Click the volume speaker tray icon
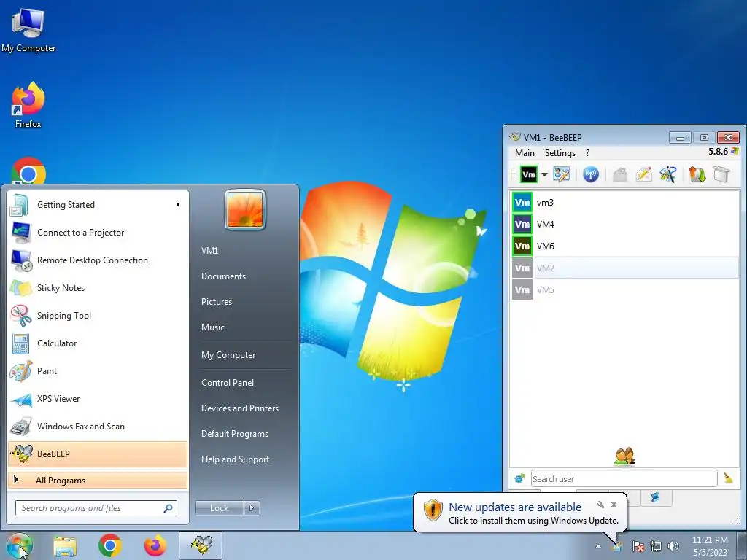This screenshot has width=747, height=560. (673, 546)
